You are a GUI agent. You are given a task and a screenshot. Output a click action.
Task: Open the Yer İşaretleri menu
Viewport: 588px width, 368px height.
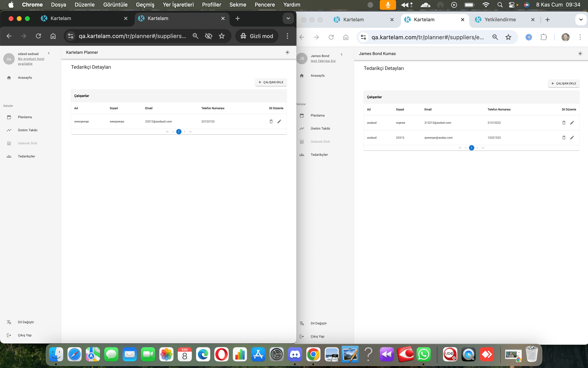click(x=178, y=5)
